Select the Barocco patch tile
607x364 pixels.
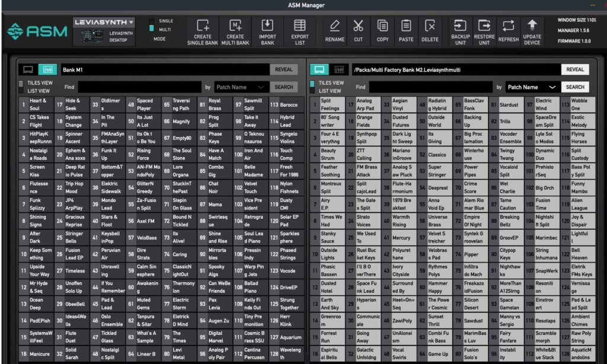tap(288, 105)
